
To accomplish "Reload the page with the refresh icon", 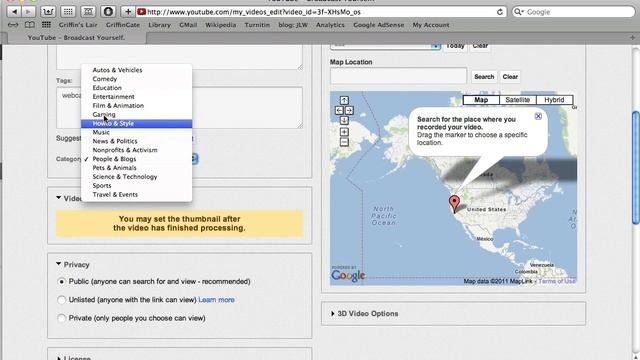I will click(x=500, y=12).
